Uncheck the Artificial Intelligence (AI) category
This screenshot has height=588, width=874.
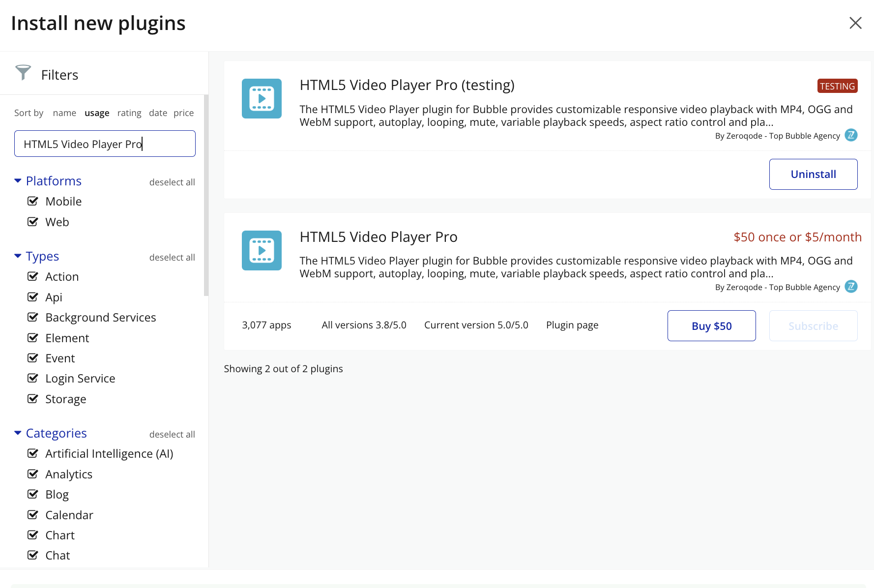tap(33, 453)
